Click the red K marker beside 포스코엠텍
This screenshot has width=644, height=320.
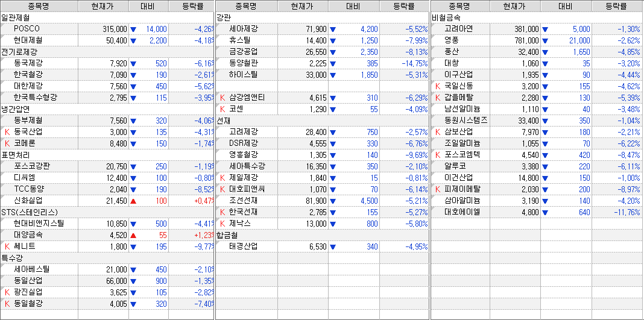point(438,154)
